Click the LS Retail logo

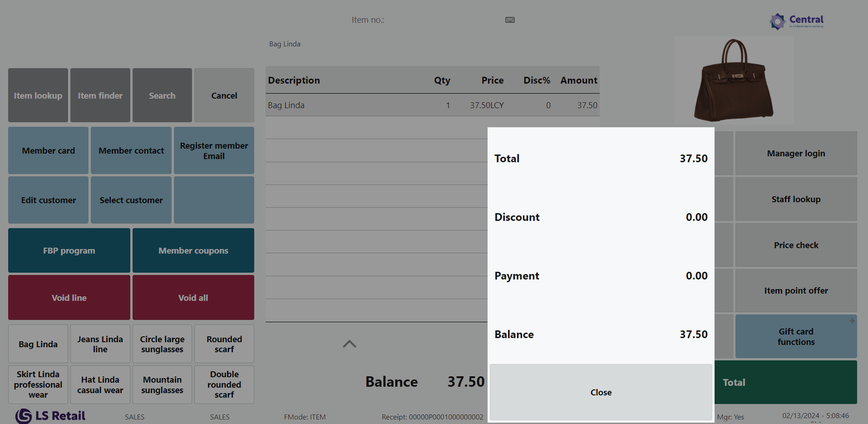tap(50, 416)
